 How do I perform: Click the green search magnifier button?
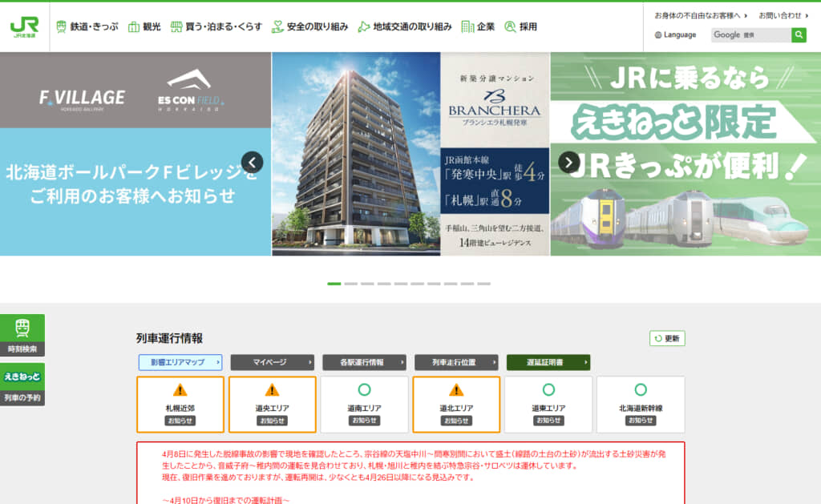click(799, 35)
